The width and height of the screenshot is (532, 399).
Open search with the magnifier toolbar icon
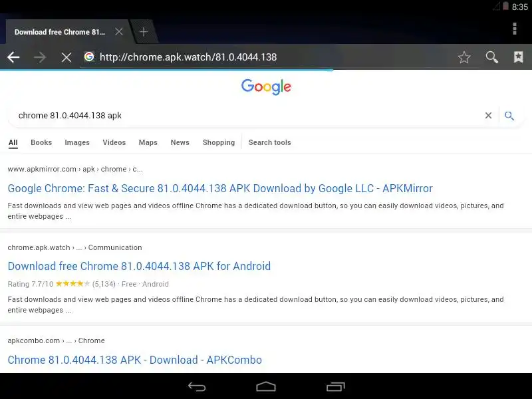tap(491, 57)
